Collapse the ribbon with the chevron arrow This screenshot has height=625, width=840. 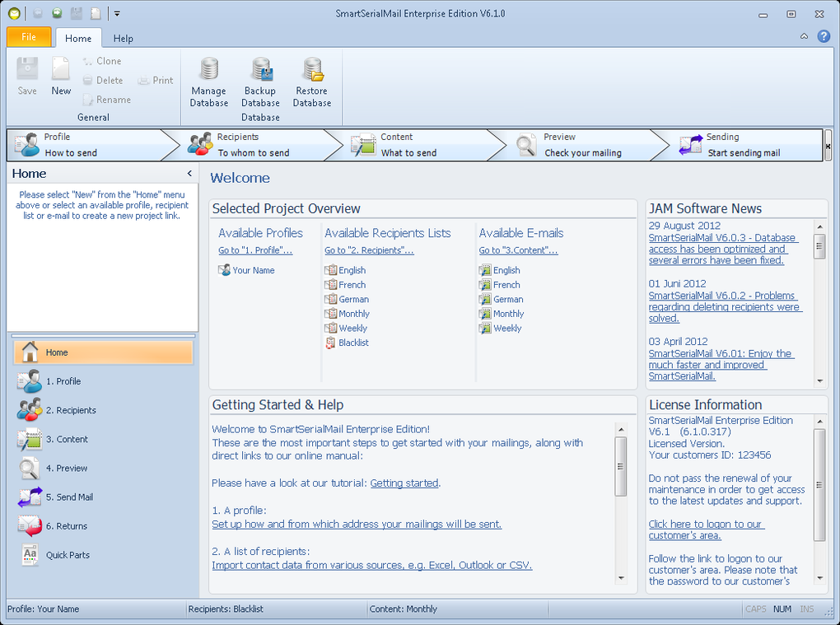click(x=804, y=36)
